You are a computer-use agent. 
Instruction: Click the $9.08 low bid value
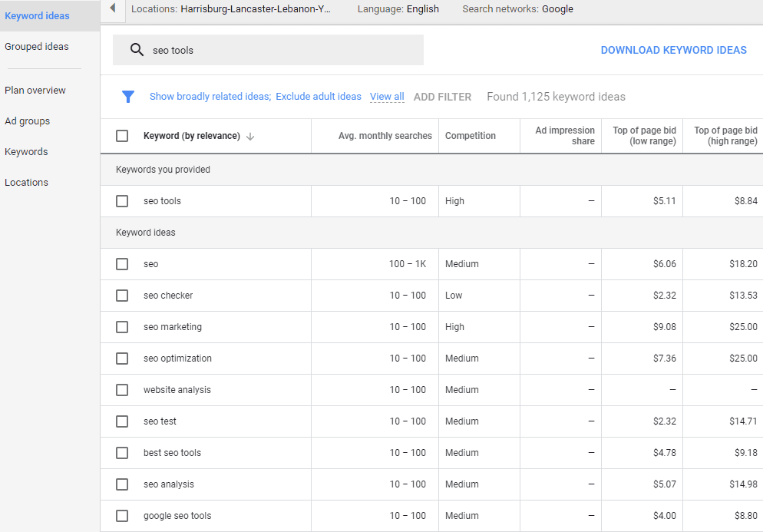coord(664,327)
